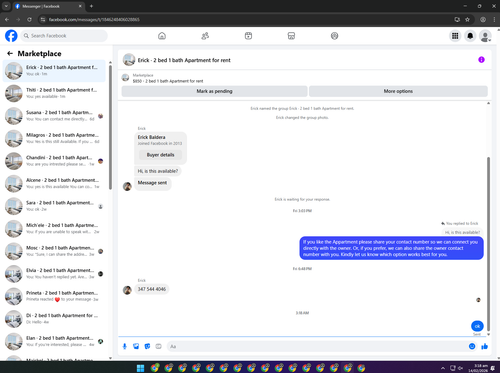This screenshot has width=500, height=373.
Task: Open the Alcene conversation
Action: (x=54, y=184)
